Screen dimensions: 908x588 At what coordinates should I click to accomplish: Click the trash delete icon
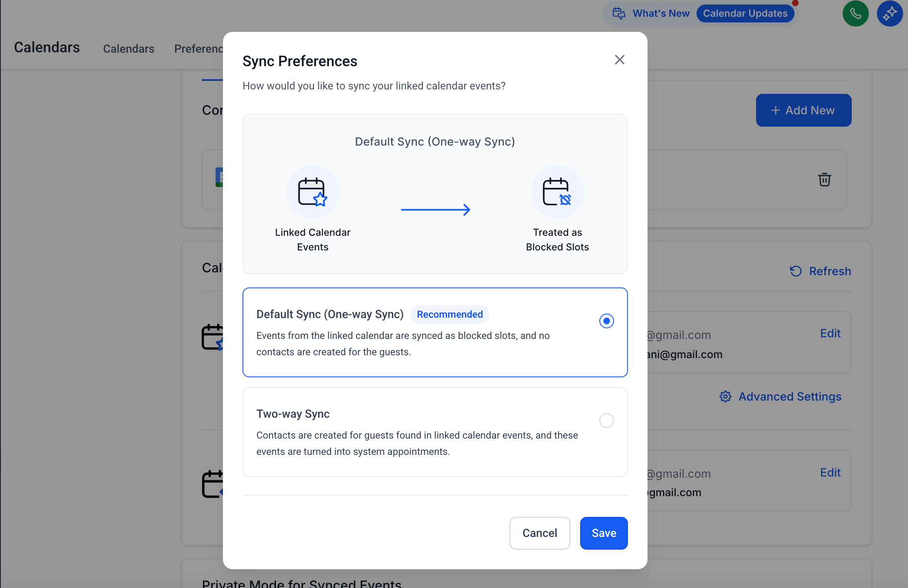click(824, 180)
